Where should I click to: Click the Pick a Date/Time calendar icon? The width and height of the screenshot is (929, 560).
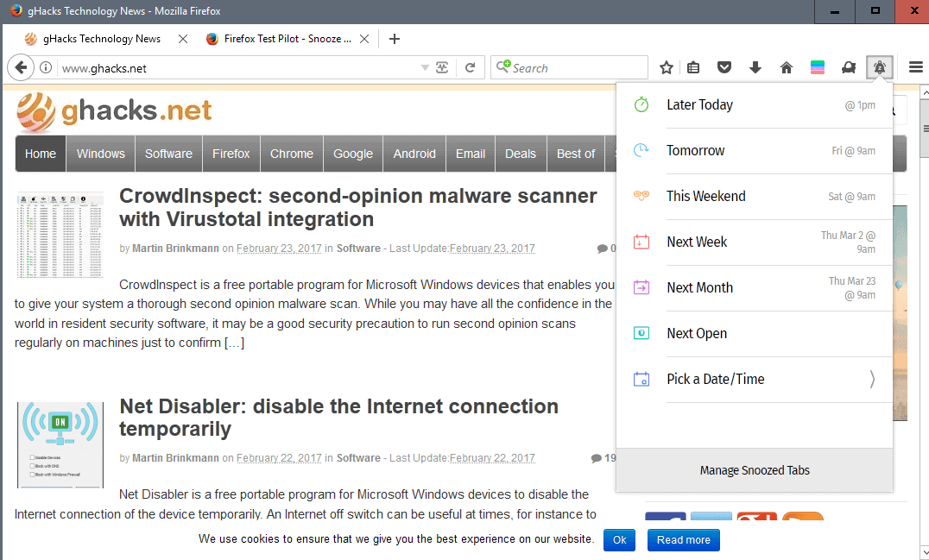(641, 379)
